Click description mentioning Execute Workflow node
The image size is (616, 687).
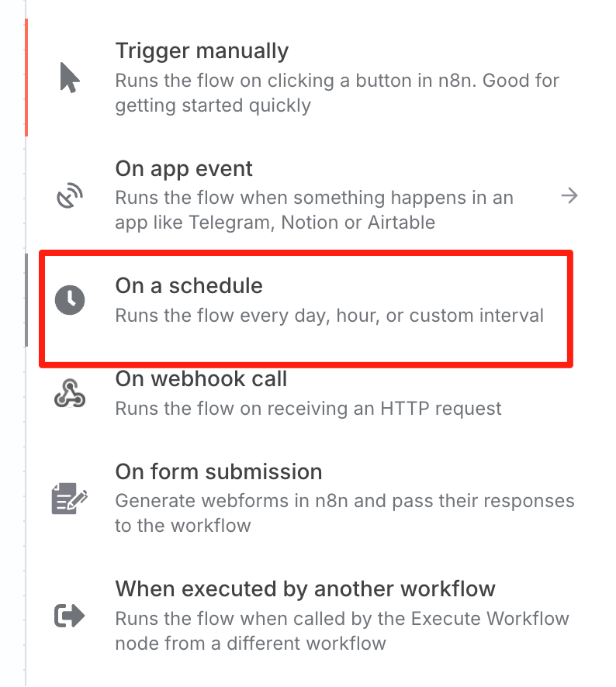(342, 631)
